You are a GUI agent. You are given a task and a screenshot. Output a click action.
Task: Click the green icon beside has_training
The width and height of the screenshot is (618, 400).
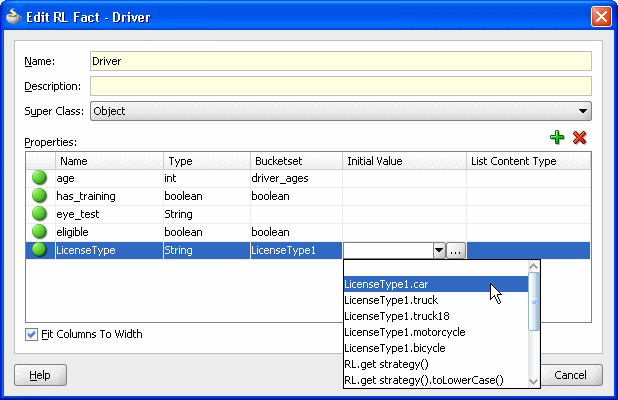click(x=39, y=196)
